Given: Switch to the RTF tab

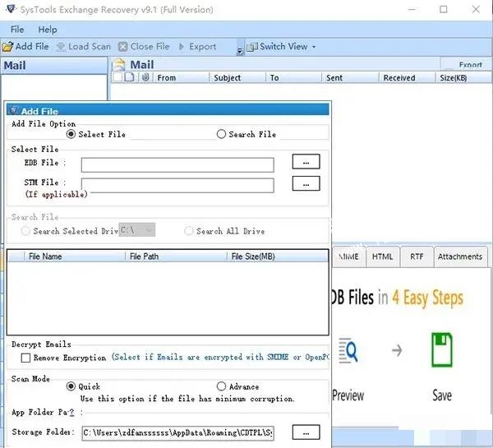Looking at the screenshot, I should click(417, 256).
